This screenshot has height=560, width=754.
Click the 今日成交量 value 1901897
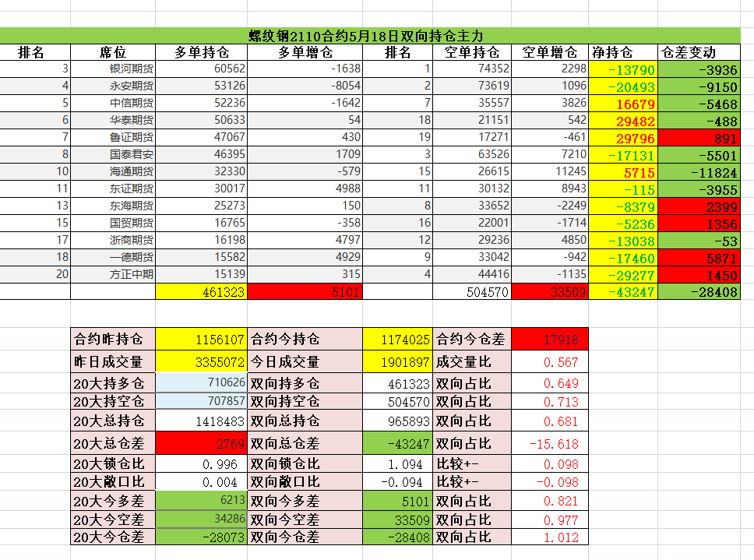(x=397, y=362)
